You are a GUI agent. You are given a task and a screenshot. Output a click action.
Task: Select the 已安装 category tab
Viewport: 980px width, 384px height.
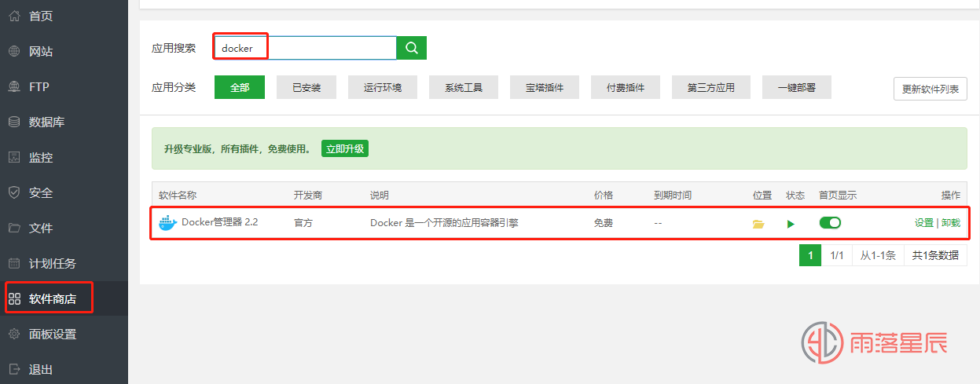306,87
